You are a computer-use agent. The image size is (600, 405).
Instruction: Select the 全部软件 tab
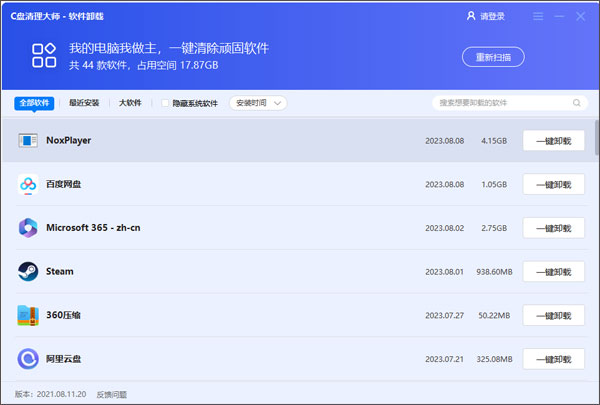34,103
